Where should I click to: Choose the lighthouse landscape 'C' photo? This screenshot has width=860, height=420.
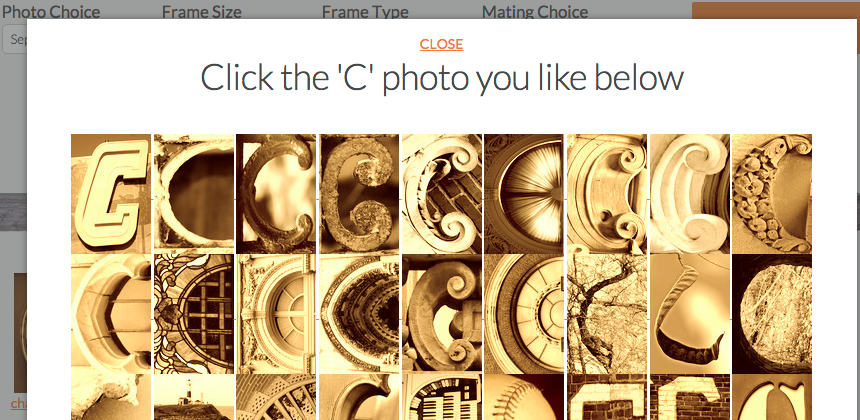click(194, 397)
